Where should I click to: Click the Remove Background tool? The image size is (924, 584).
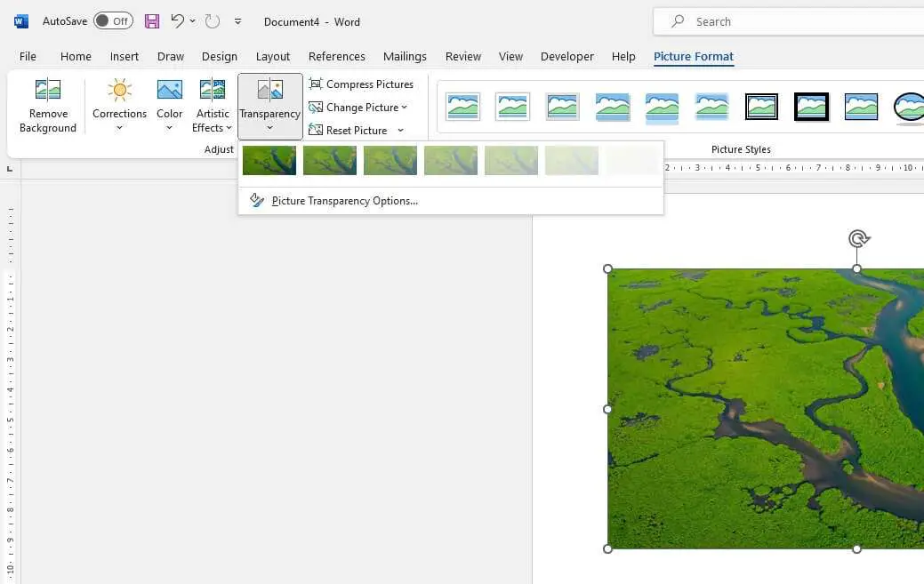[47, 105]
